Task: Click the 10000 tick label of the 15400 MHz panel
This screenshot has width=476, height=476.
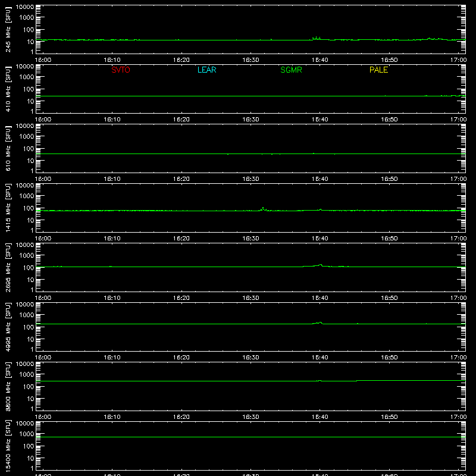Action: click(25, 424)
